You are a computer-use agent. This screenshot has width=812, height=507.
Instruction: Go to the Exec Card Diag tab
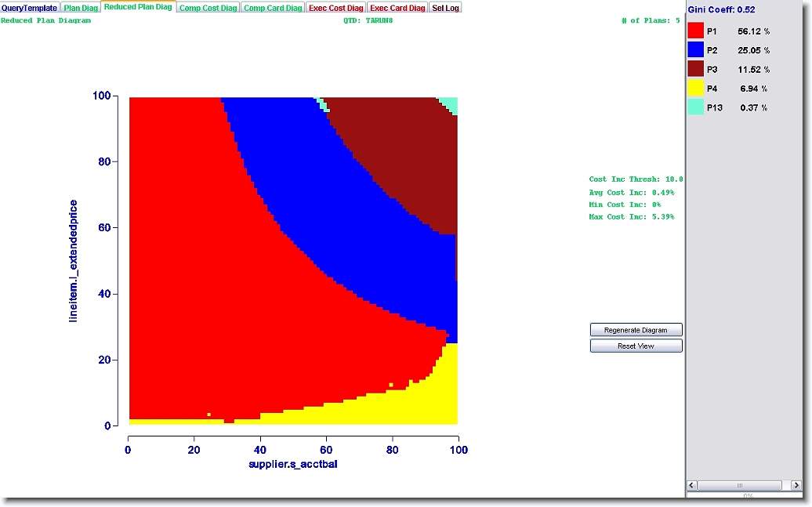tap(397, 8)
